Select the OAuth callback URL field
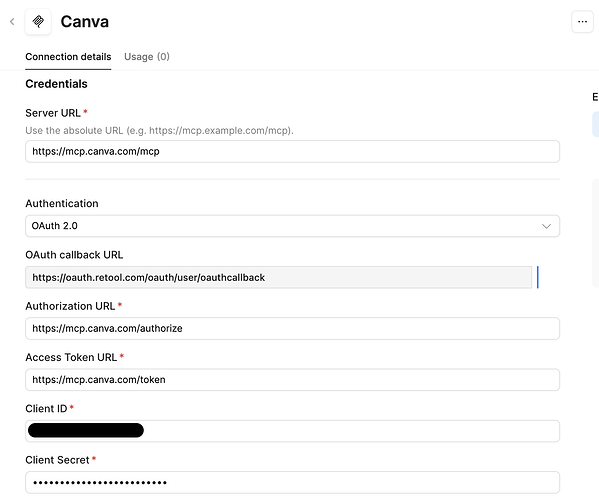Viewport: 599px width, 500px height. tap(278, 277)
